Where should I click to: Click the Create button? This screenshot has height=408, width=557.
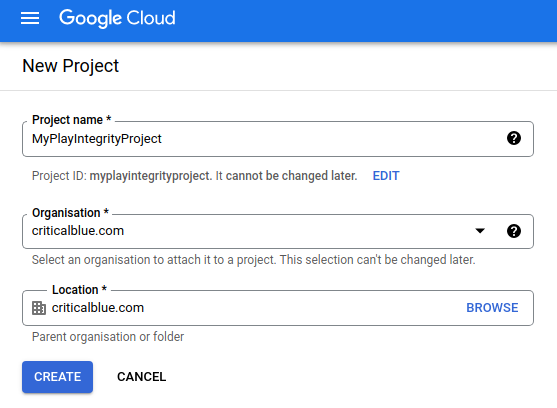coord(58,377)
